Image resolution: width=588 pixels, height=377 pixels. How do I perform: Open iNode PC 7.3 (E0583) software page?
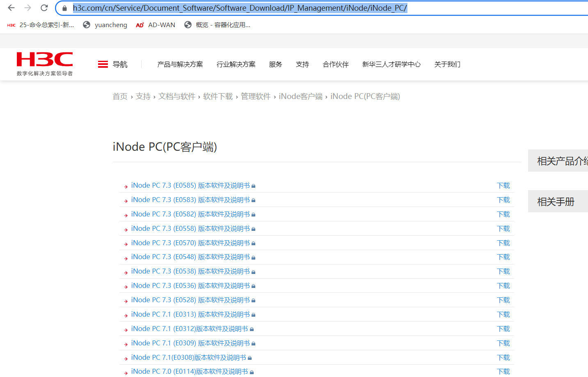pyautogui.click(x=190, y=200)
